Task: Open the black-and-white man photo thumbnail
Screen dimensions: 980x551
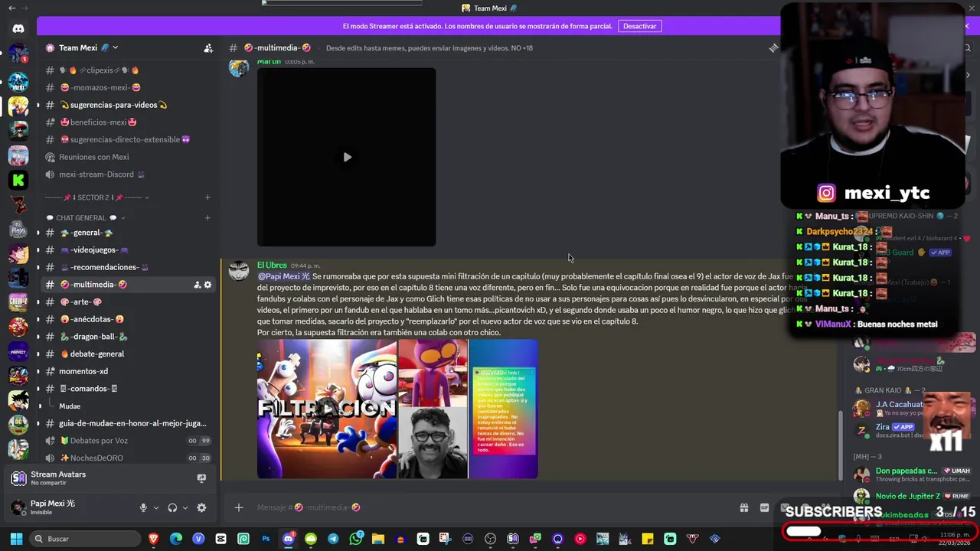Action: tap(433, 444)
